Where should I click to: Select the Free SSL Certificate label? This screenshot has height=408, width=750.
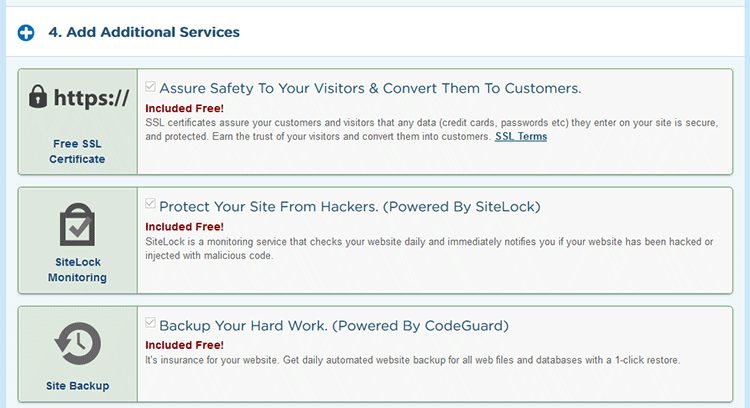click(x=77, y=151)
